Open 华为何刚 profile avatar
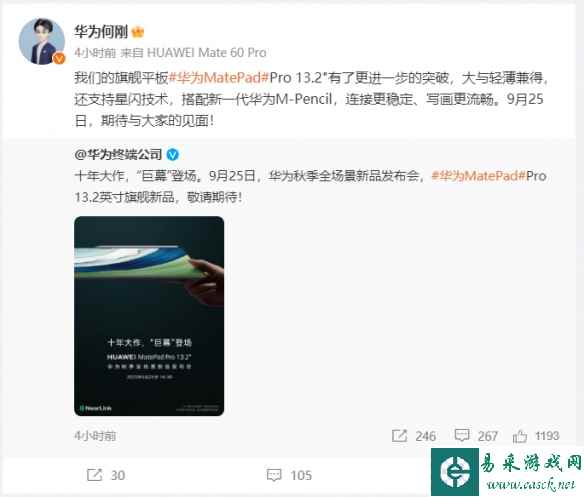This screenshot has width=584, height=497. tap(42, 41)
